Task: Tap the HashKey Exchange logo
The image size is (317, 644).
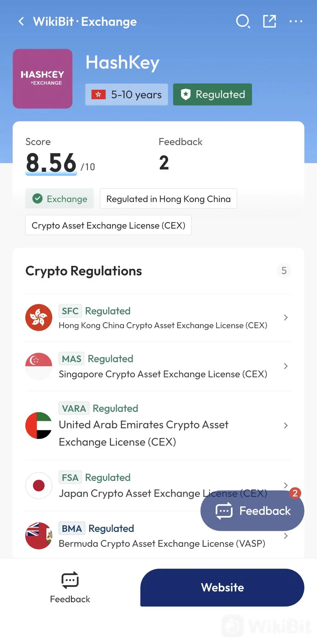Action: (x=43, y=79)
